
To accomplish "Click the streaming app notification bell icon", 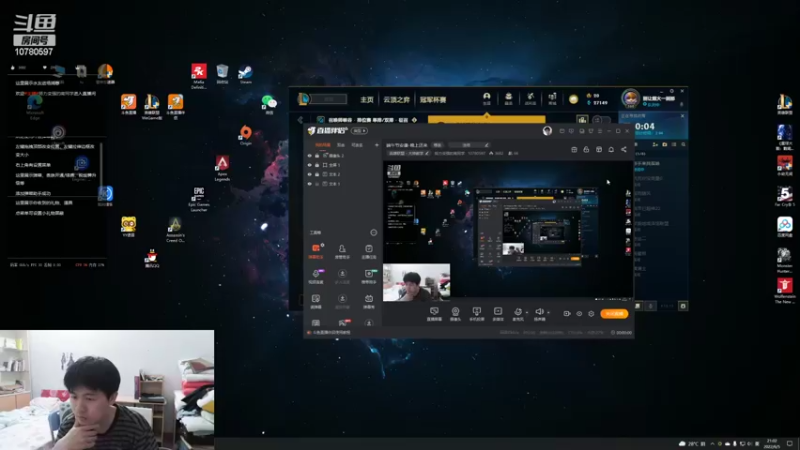I will pos(611,149).
